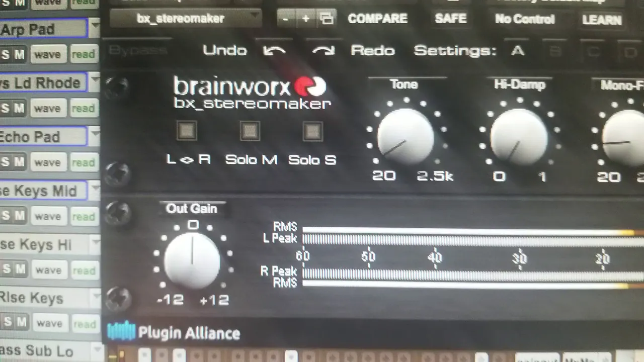Mute the Keys Hi track
This screenshot has height=362, width=644.
tap(20, 269)
